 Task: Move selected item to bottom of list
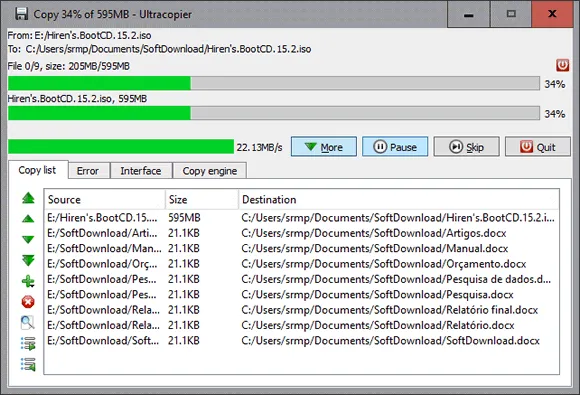(x=28, y=260)
